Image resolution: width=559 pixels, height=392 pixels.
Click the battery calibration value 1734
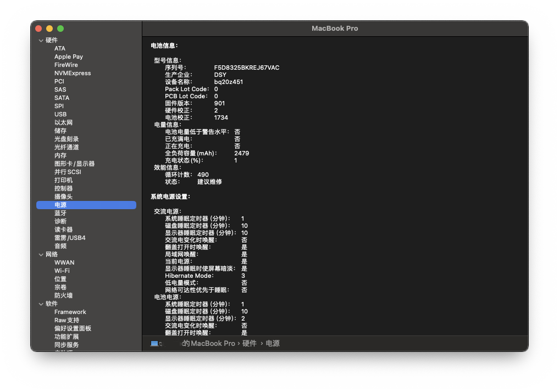tap(220, 117)
